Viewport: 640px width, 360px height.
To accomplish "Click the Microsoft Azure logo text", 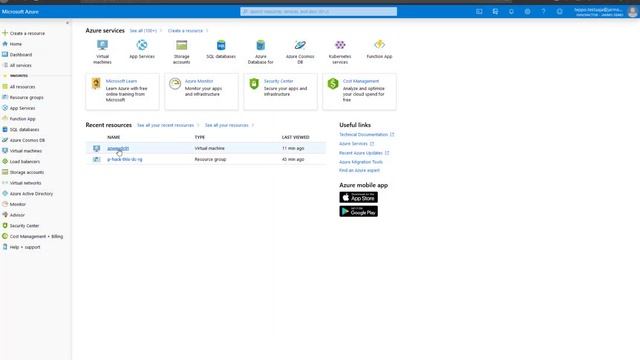I will coord(20,12).
